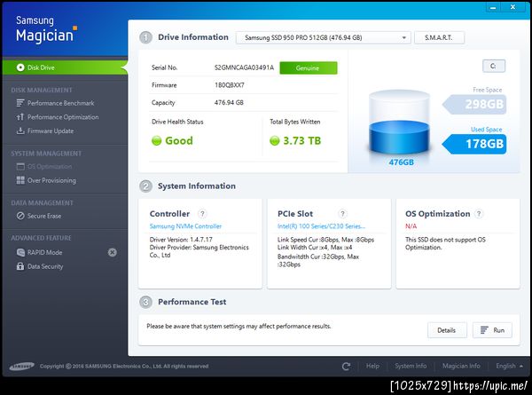The width and height of the screenshot is (532, 395).
Task: Open Help in the footer
Action: 372,366
